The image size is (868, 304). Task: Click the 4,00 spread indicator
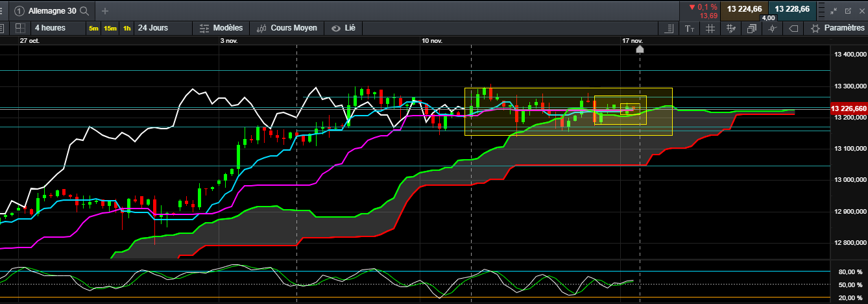[x=768, y=18]
